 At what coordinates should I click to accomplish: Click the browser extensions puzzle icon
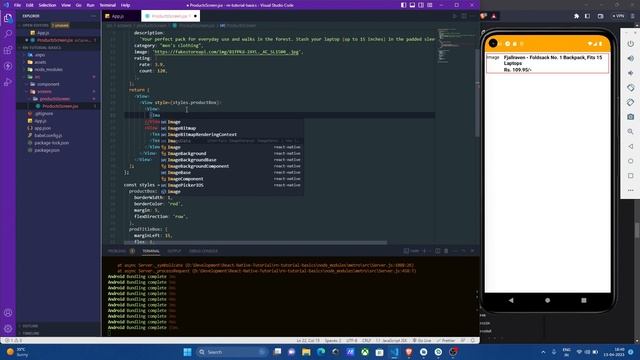coord(576,16)
